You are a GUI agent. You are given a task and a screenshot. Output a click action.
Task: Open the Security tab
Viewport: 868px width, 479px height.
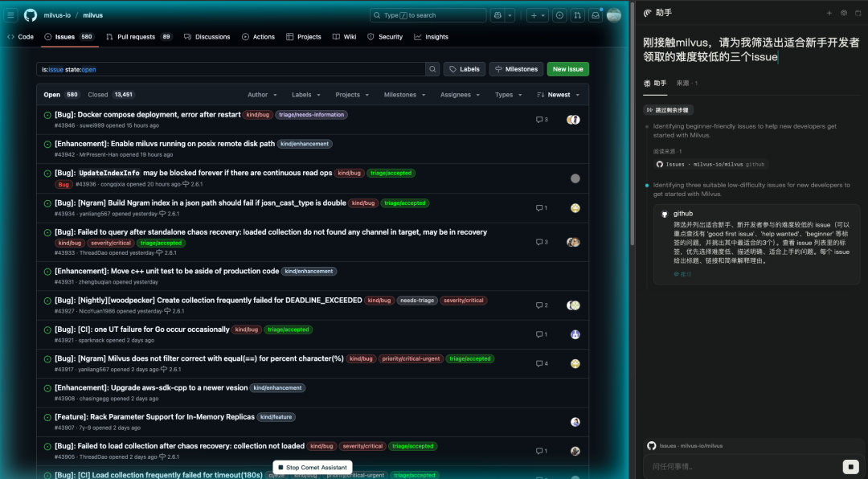click(385, 37)
